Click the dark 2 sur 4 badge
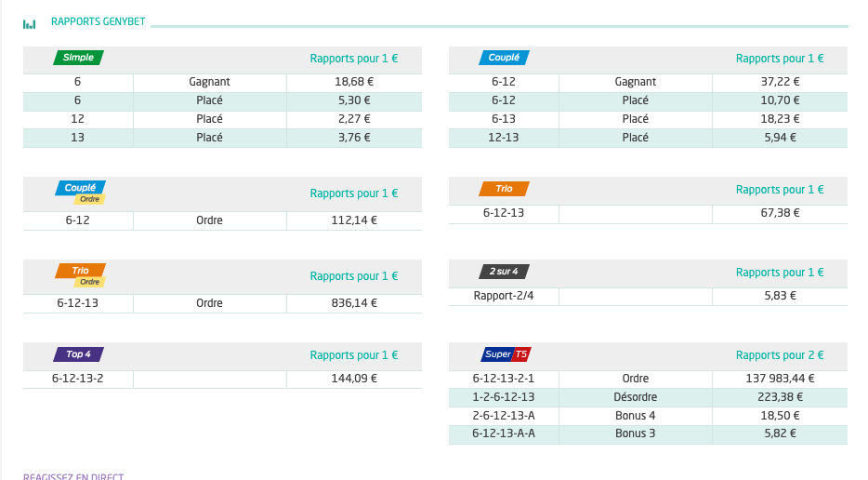The height and width of the screenshot is (480, 868). pos(504,272)
